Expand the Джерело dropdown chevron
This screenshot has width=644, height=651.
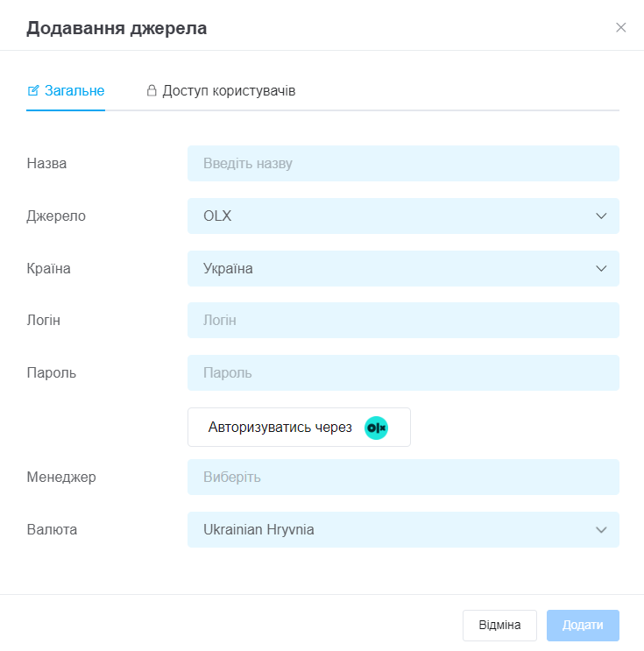[x=601, y=216]
